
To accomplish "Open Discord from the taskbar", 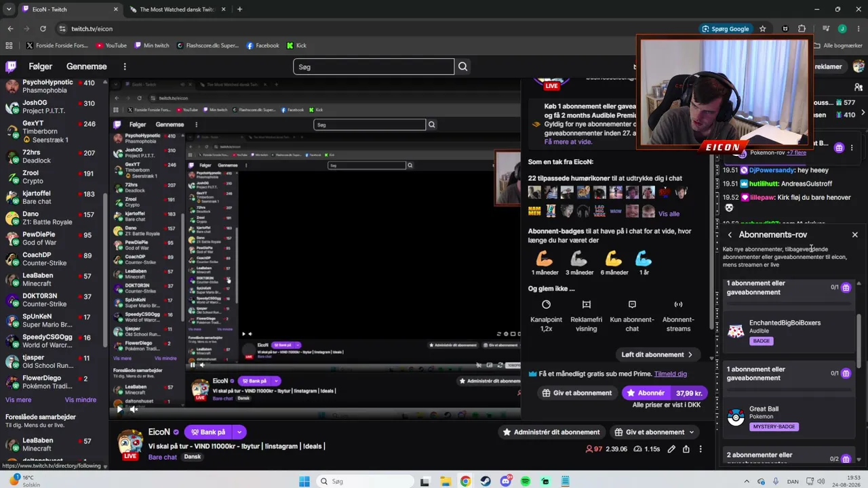I will (506, 481).
